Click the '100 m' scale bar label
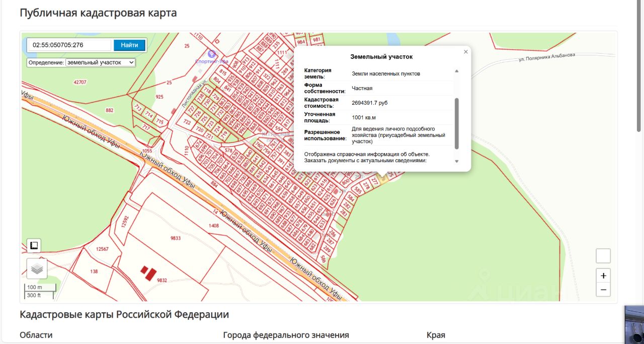Screen dimensions: 644x344 pyautogui.click(x=35, y=287)
